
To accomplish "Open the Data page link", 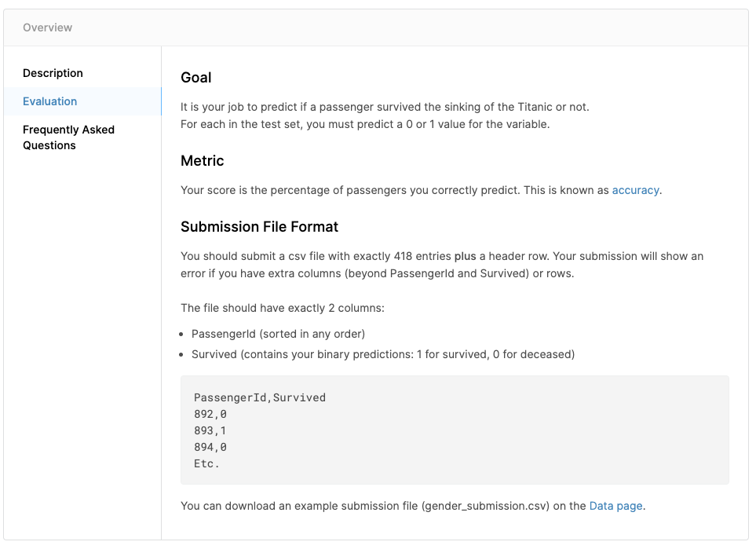I will point(615,506).
